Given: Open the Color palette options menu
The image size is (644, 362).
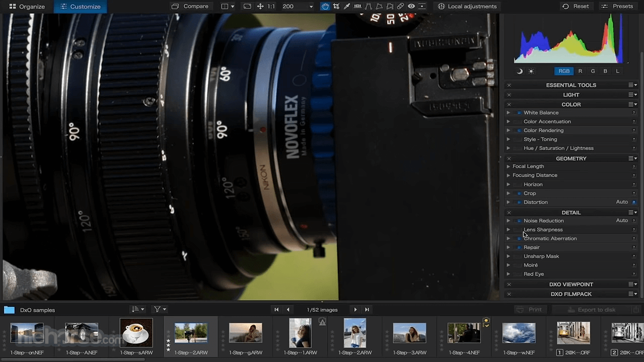Looking at the screenshot, I should pyautogui.click(x=632, y=104).
